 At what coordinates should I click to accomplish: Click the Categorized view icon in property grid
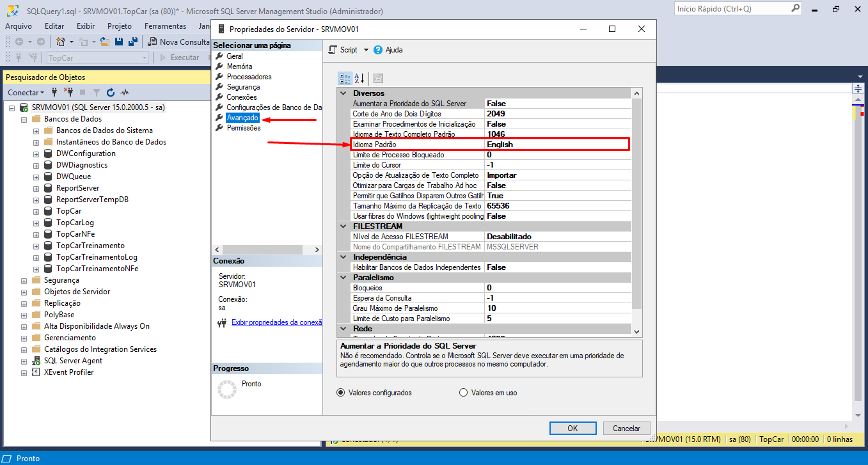(x=345, y=78)
